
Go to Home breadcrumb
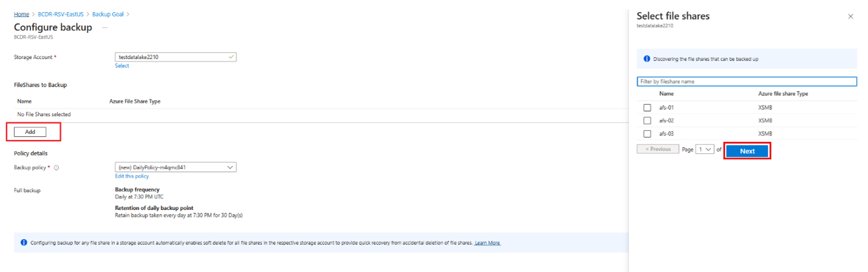(x=21, y=13)
